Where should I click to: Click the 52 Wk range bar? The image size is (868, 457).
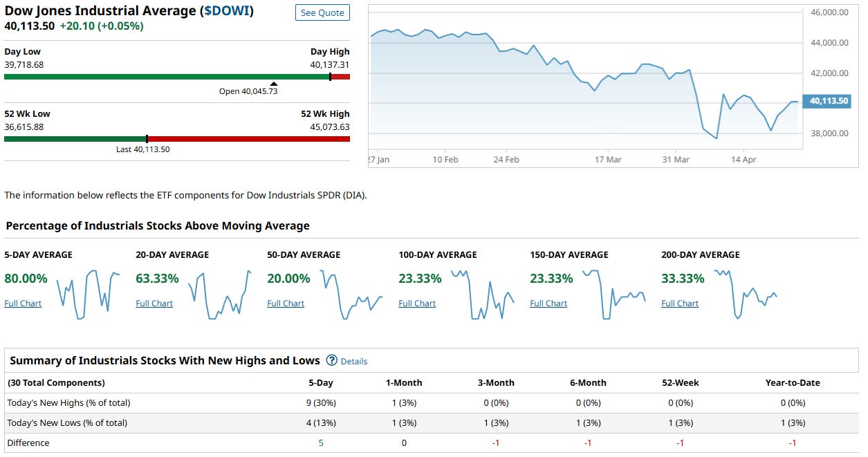tap(177, 139)
